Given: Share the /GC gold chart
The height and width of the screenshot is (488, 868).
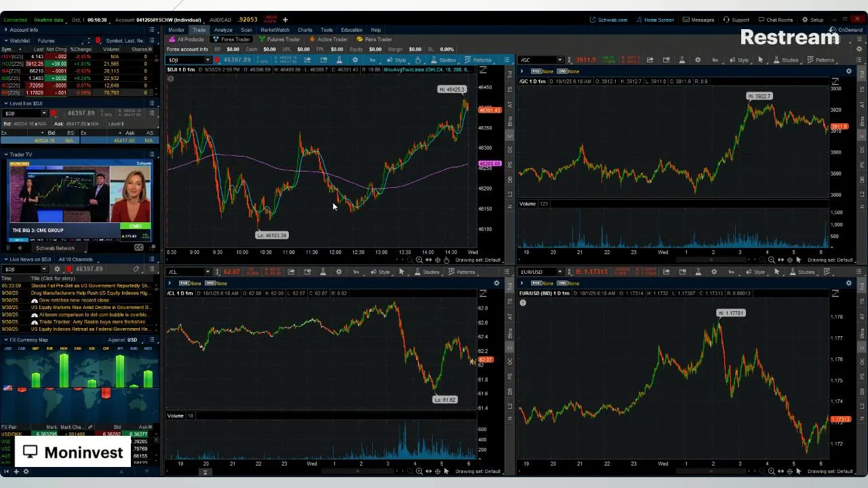Looking at the screenshot, I should pos(650,60).
